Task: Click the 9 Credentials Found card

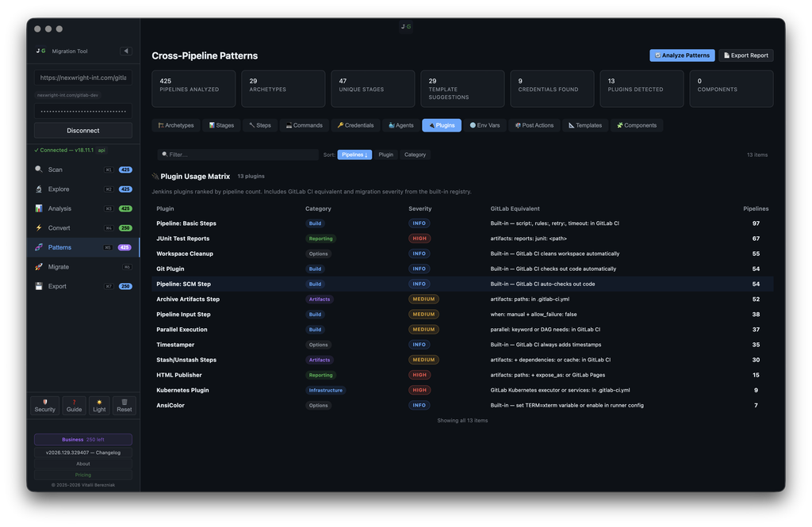Action: (552, 89)
